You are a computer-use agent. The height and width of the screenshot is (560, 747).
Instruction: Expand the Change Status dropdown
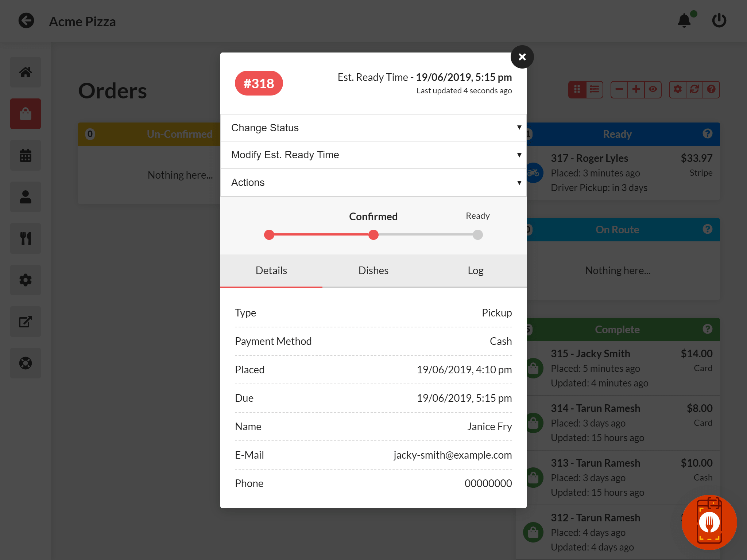[373, 128]
